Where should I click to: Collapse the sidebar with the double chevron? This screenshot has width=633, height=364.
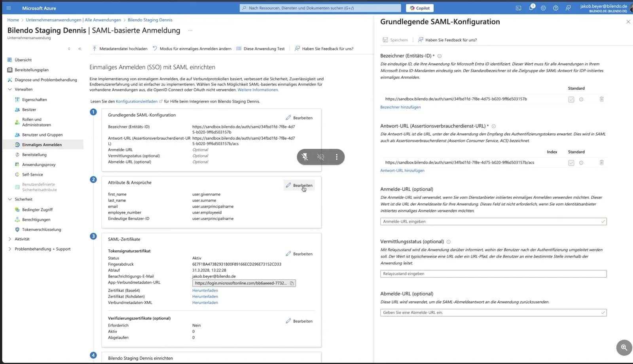coord(80,49)
